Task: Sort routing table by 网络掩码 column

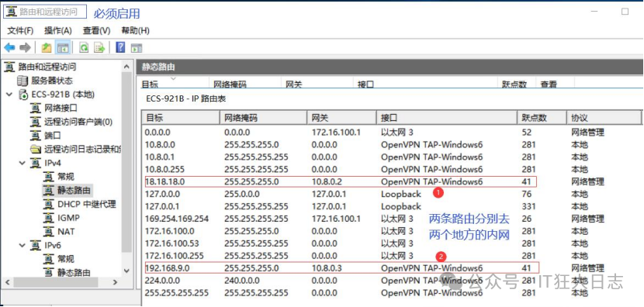Action: point(263,118)
